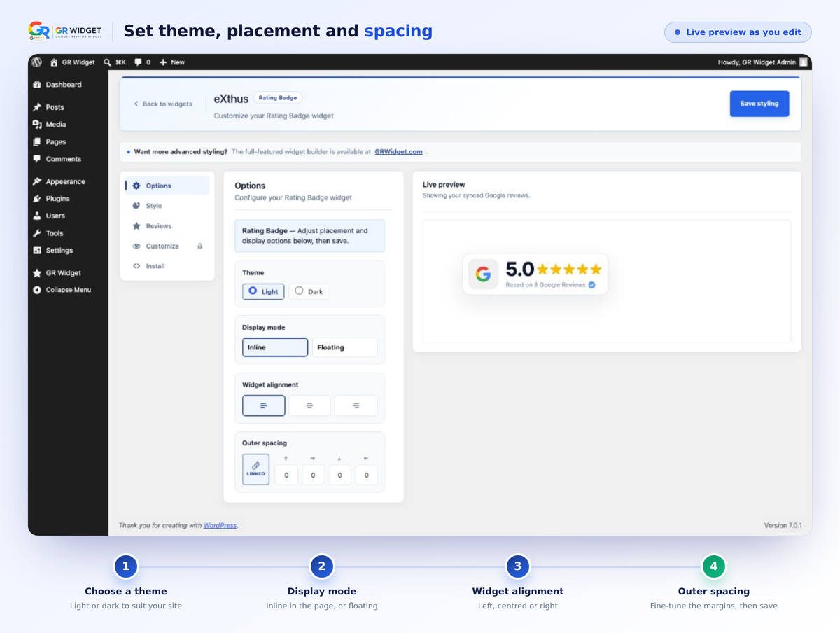The width and height of the screenshot is (840, 633).
Task: Set widget alignment to left
Action: (264, 405)
